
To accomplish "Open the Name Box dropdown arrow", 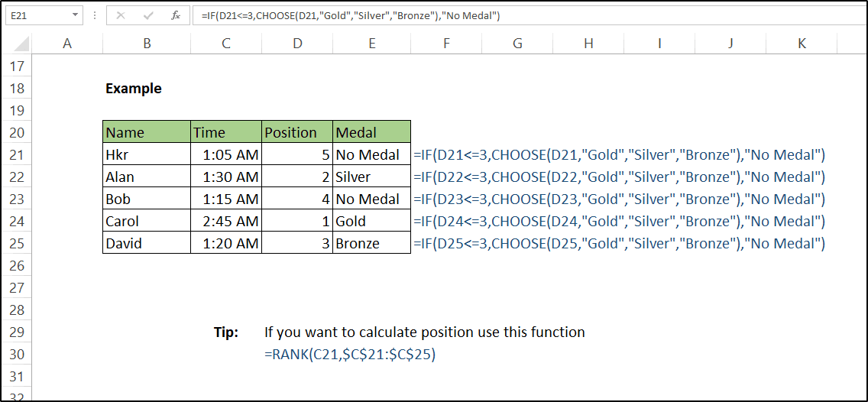I will 76,15.
